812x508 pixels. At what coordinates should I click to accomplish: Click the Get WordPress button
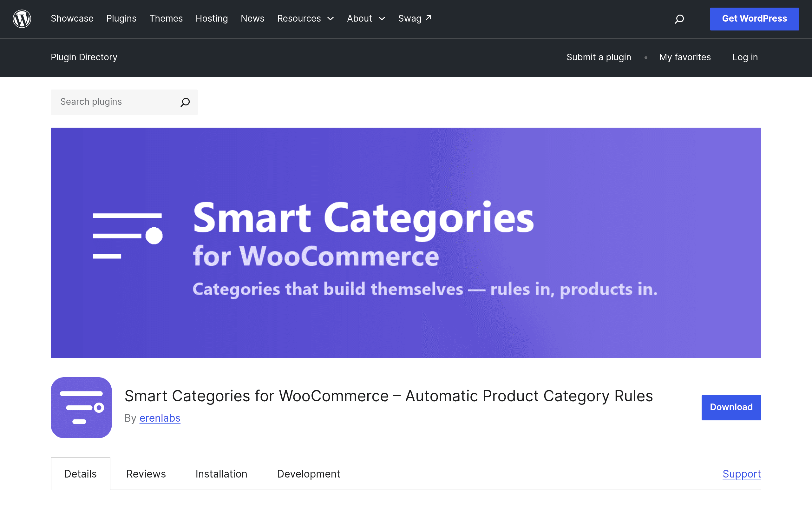754,19
